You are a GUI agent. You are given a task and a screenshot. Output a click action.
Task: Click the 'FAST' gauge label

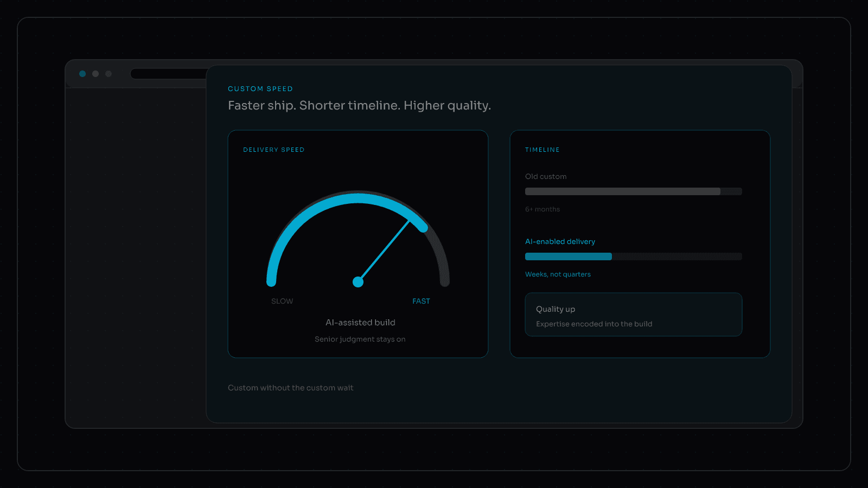tap(421, 301)
